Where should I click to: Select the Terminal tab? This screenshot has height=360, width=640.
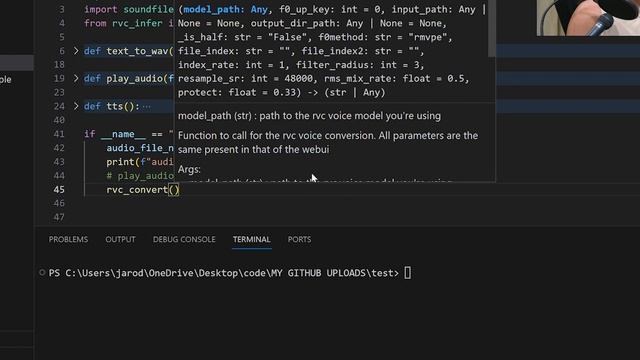click(x=251, y=240)
